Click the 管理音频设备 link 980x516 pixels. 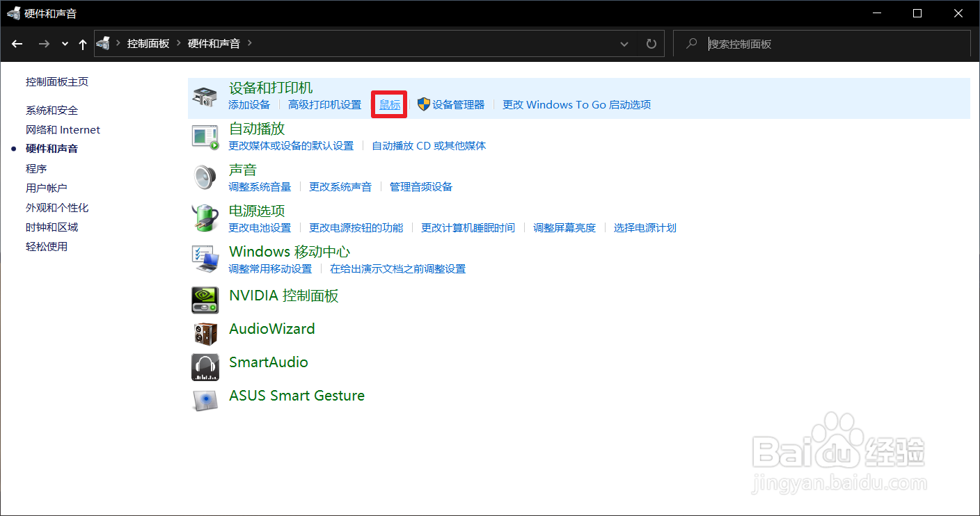pos(421,187)
